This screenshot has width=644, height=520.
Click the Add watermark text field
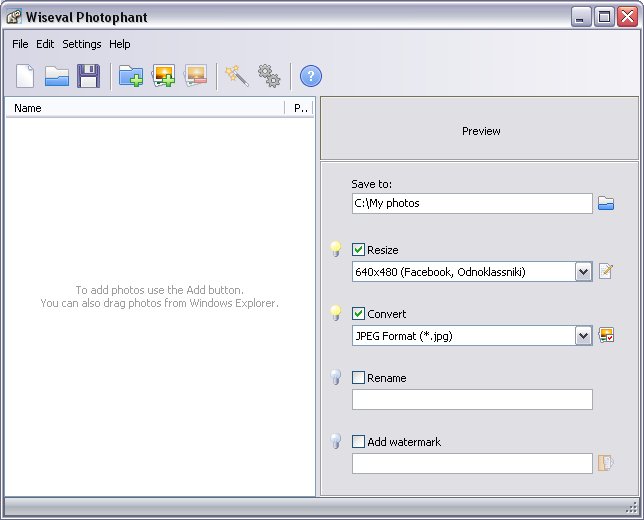pos(472,463)
